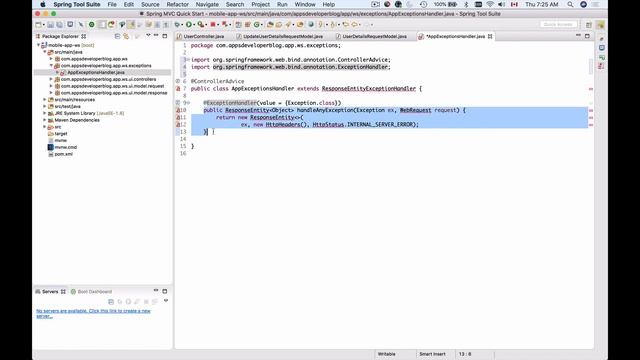Collapse the mobile-app-ws project node
Screen dimensions: 640x360
(39, 45)
